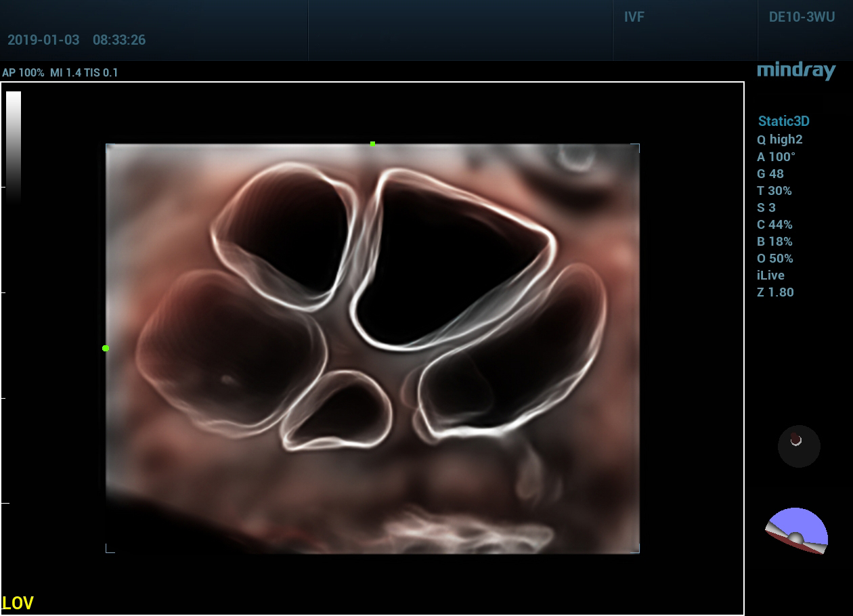Image resolution: width=853 pixels, height=616 pixels.
Task: Click the A 100° angle parameter
Action: 776,157
